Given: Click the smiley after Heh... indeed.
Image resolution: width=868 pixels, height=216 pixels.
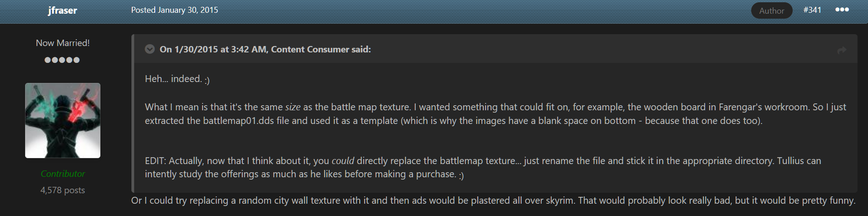Looking at the screenshot, I should [x=207, y=81].
